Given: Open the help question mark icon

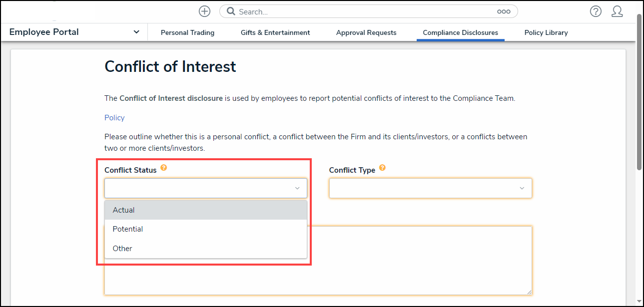Looking at the screenshot, I should [596, 11].
